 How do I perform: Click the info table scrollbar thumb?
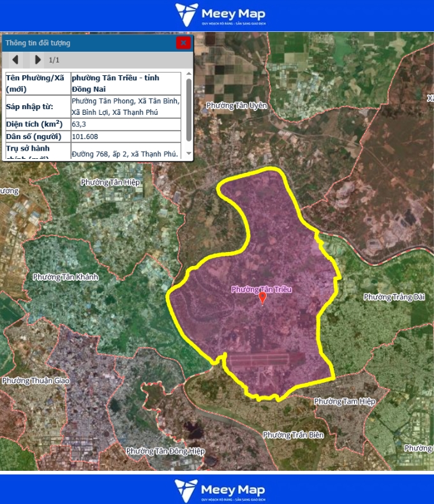pos(188,109)
